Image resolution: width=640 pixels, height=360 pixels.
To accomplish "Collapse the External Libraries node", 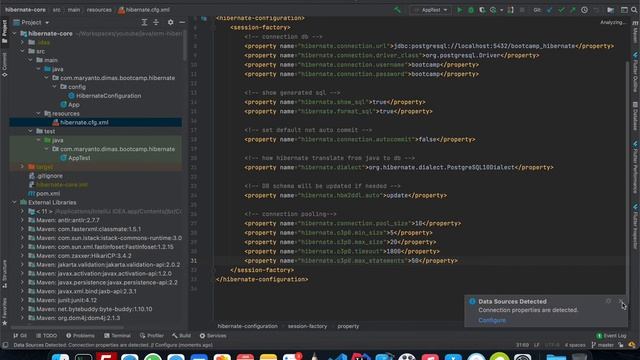I will pyautogui.click(x=14, y=202).
